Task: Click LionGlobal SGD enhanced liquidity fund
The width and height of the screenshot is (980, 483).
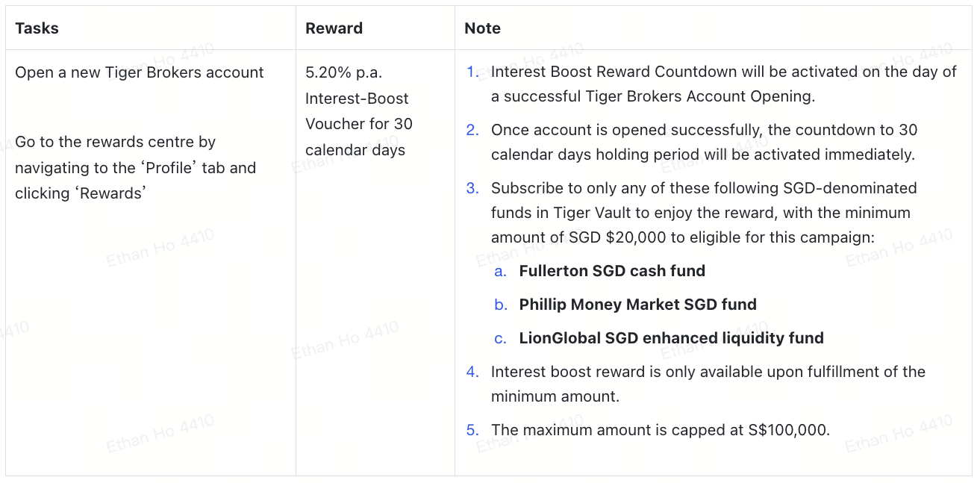Action: (671, 338)
